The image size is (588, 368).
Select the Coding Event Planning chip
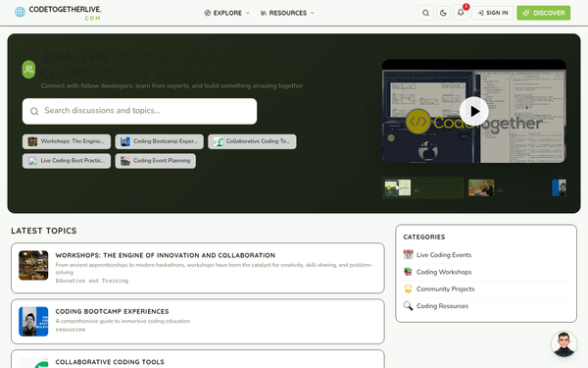tap(155, 161)
